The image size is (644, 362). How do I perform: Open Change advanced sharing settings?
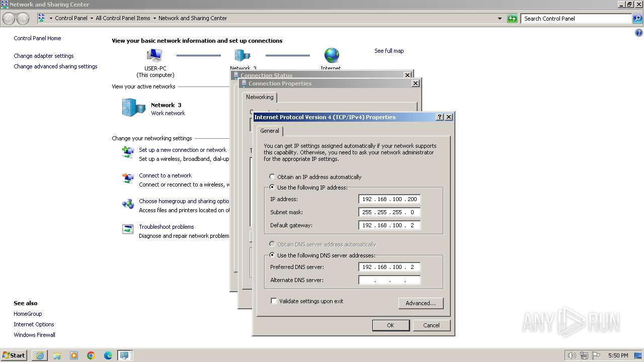[x=55, y=66]
